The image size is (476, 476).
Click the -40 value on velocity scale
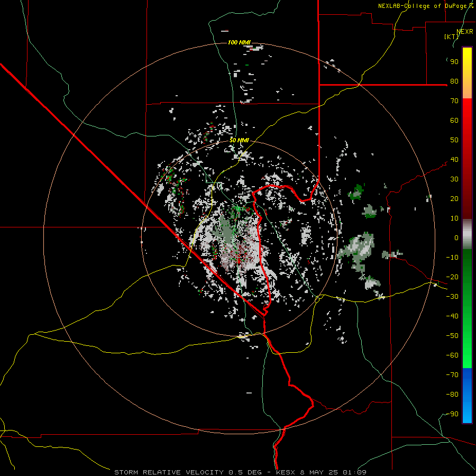pyautogui.click(x=452, y=316)
